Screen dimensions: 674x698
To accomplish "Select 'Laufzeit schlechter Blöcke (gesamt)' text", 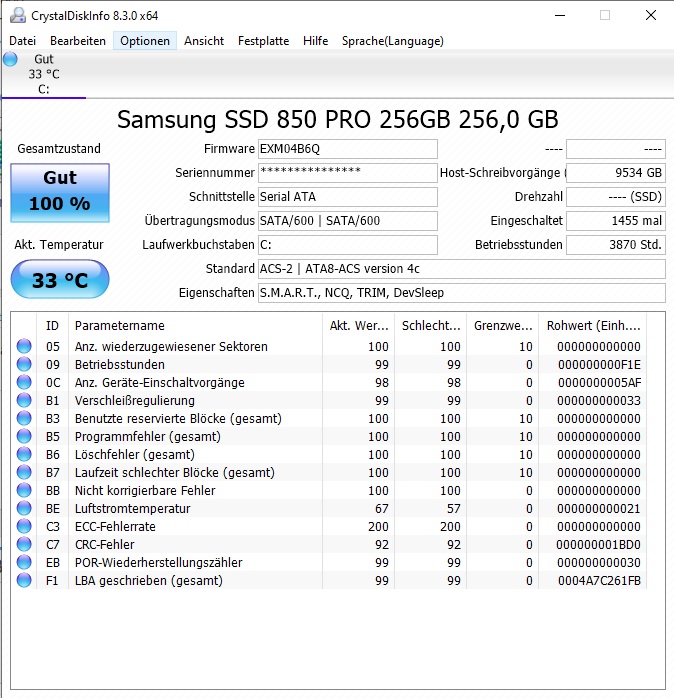I will (x=175, y=473).
